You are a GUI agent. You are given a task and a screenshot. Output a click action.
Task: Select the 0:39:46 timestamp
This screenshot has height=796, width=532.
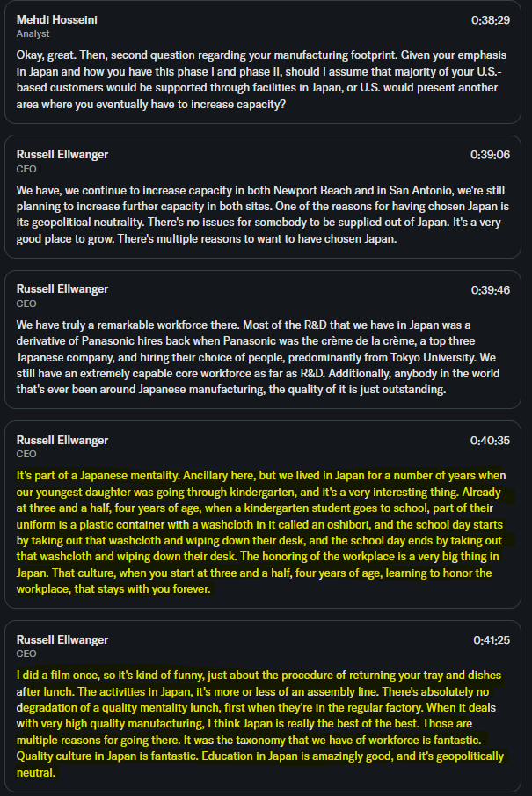pos(491,290)
